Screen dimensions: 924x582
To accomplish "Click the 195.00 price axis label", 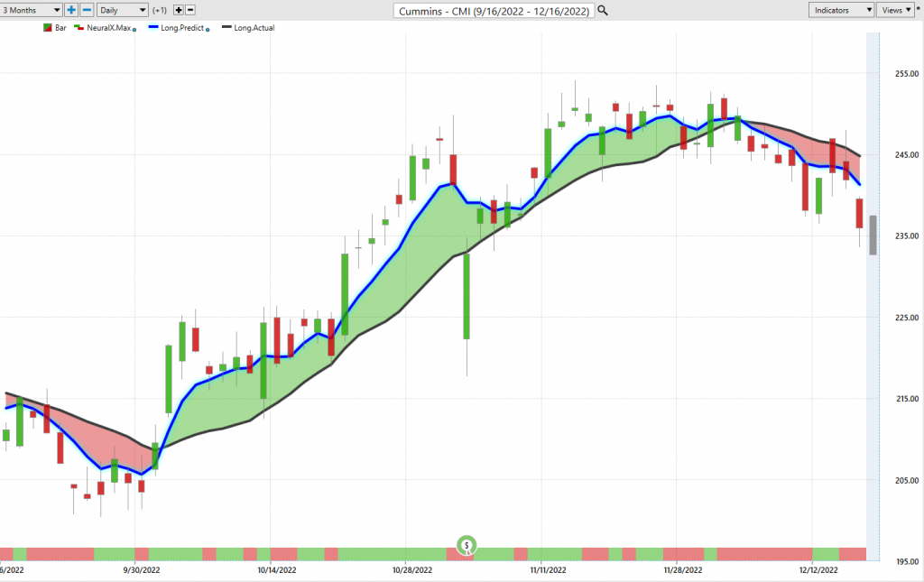I will (x=906, y=562).
